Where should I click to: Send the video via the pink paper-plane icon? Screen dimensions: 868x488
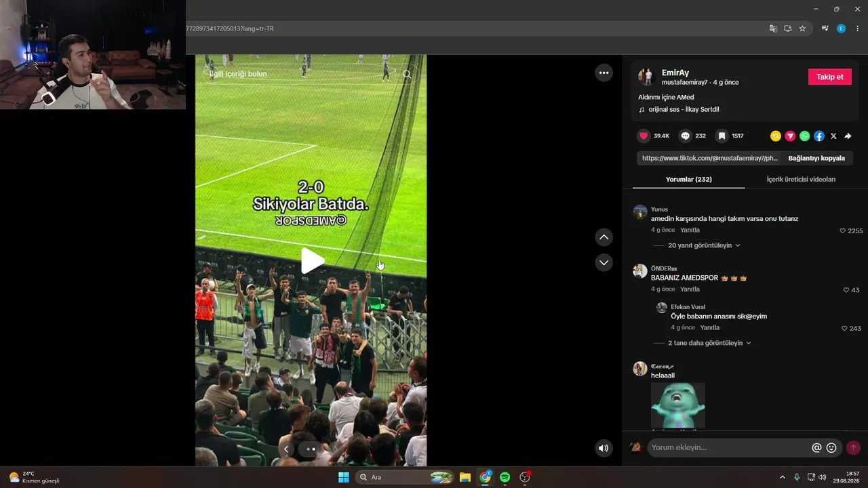(x=790, y=136)
